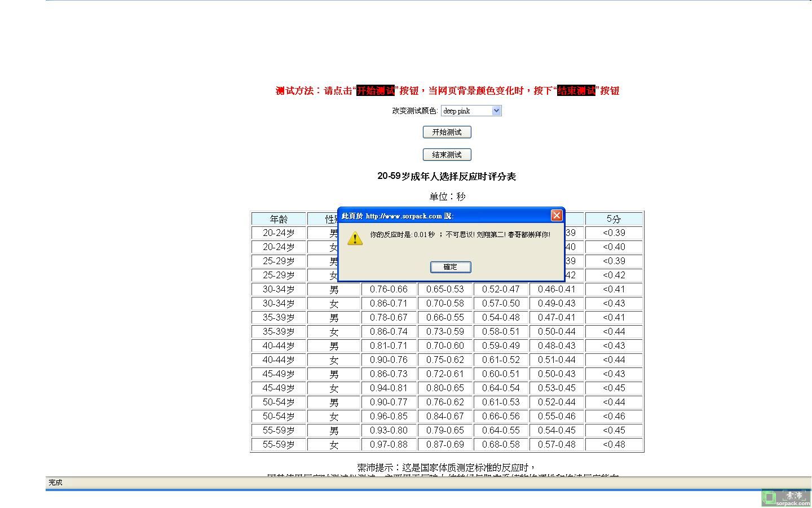This screenshot has width=812, height=508.
Task: Click the <0.48 cell in the 5分 column
Action: coord(614,445)
